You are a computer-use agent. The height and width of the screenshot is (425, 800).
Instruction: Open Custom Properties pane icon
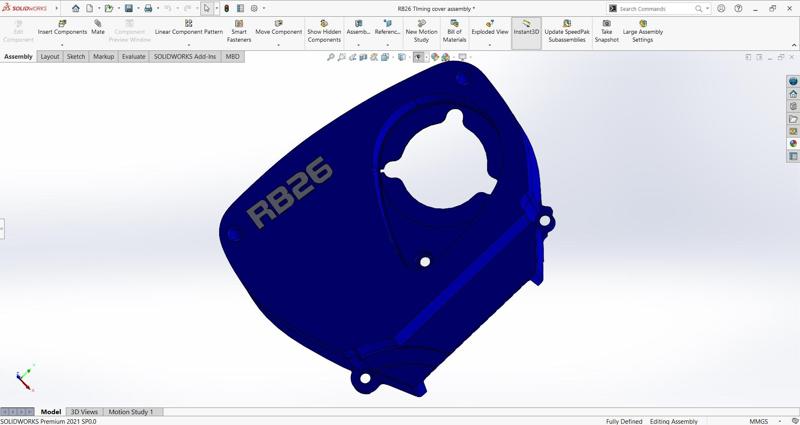[x=793, y=156]
